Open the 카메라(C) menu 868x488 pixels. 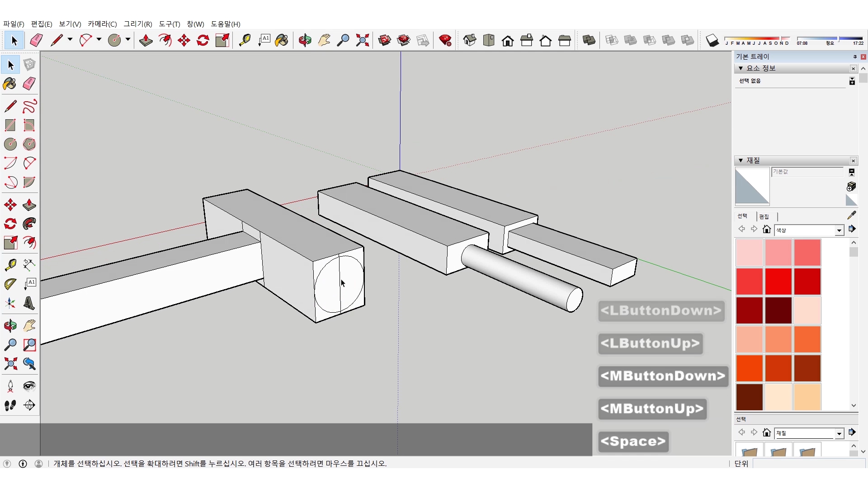point(102,24)
